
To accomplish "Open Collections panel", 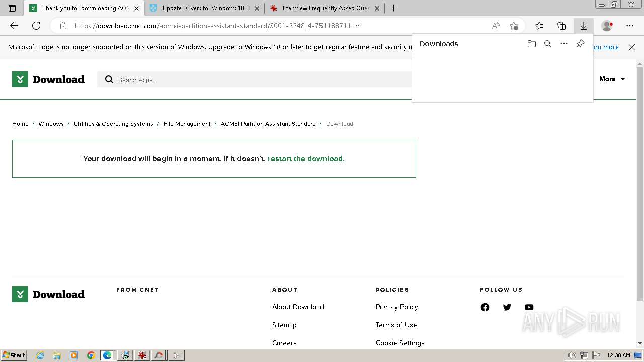I will [x=561, y=26].
